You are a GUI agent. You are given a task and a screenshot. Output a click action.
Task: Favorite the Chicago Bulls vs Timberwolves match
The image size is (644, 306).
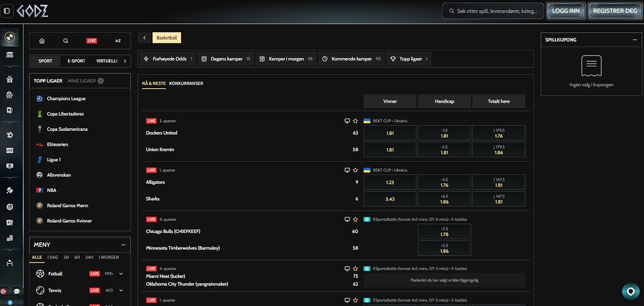(x=356, y=219)
